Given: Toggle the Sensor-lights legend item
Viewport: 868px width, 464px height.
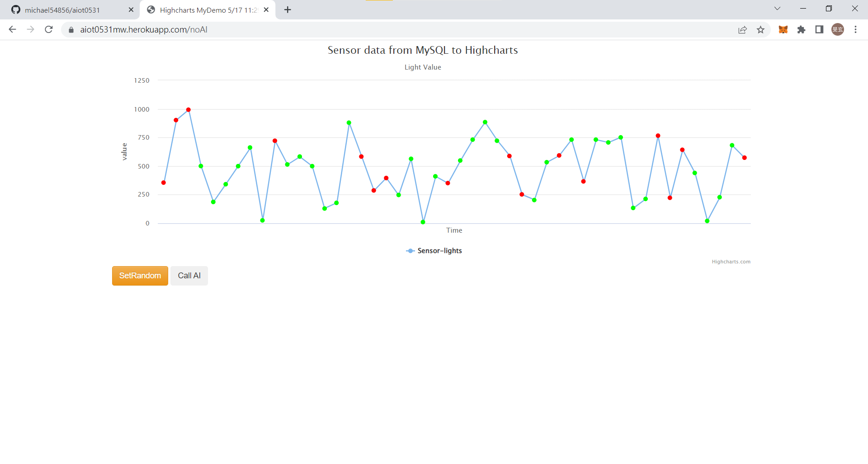Looking at the screenshot, I should pos(434,251).
